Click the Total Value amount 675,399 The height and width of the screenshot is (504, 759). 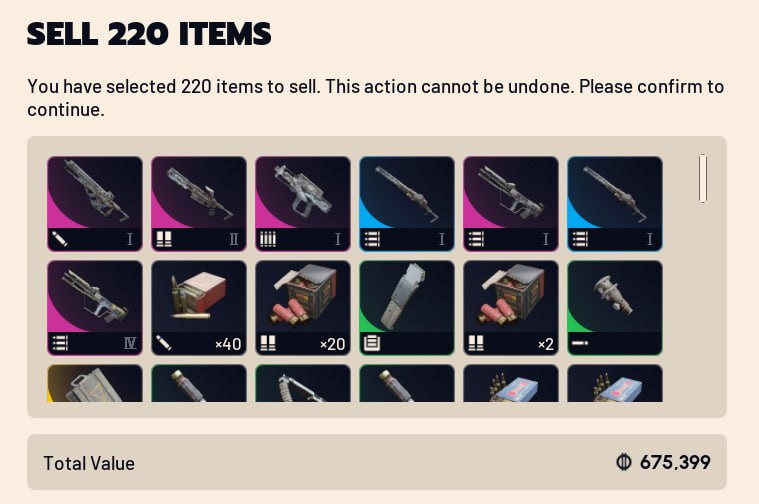(x=675, y=462)
